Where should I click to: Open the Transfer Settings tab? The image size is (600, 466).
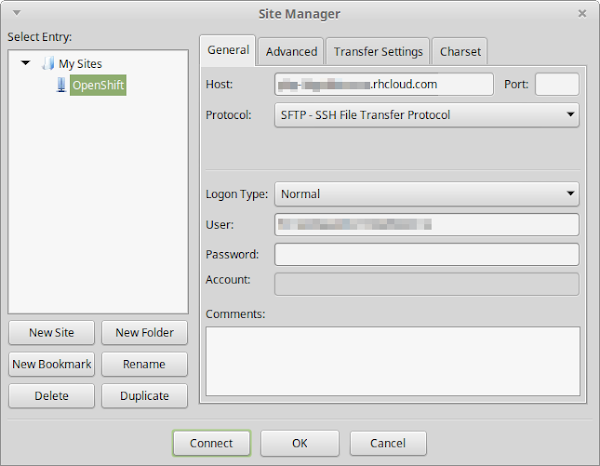[x=378, y=51]
